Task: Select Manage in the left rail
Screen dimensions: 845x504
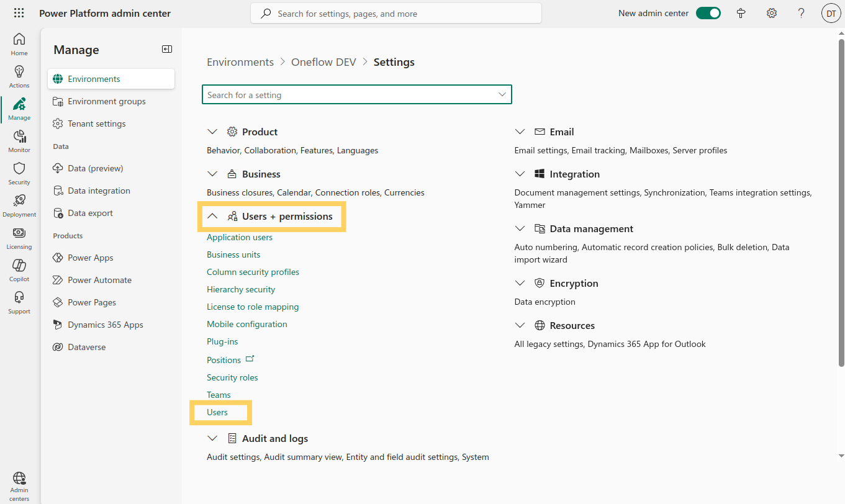Action: click(19, 109)
